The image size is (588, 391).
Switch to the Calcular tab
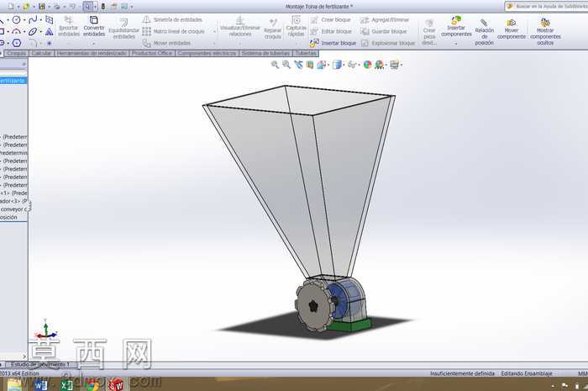(41, 53)
